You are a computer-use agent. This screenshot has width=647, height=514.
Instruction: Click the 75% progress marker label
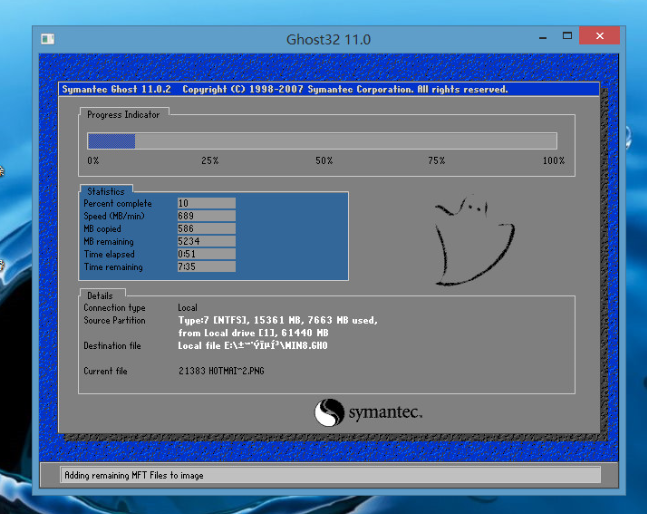[x=437, y=161]
